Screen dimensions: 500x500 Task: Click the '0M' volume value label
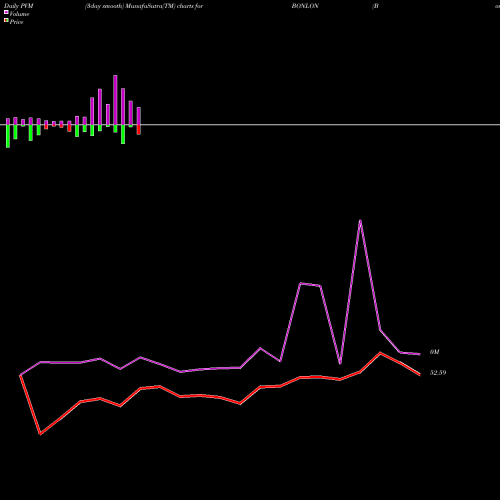[434, 352]
